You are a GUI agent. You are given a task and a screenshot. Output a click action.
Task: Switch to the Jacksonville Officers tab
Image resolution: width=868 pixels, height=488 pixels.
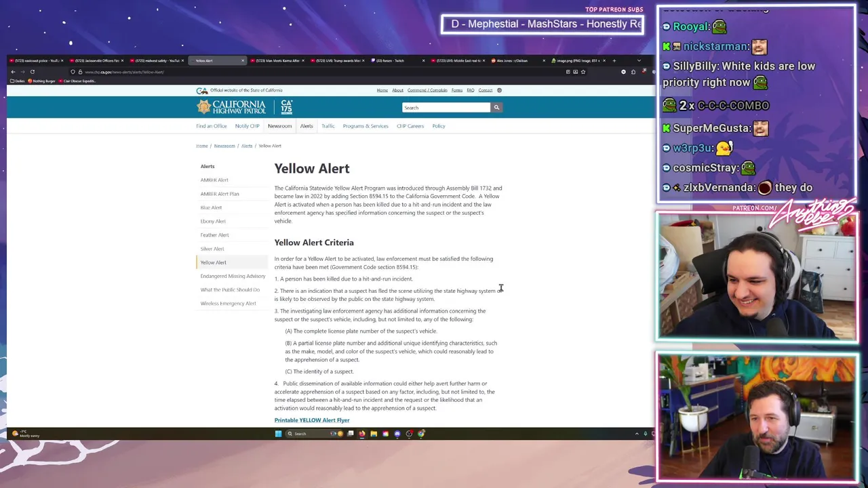point(97,61)
